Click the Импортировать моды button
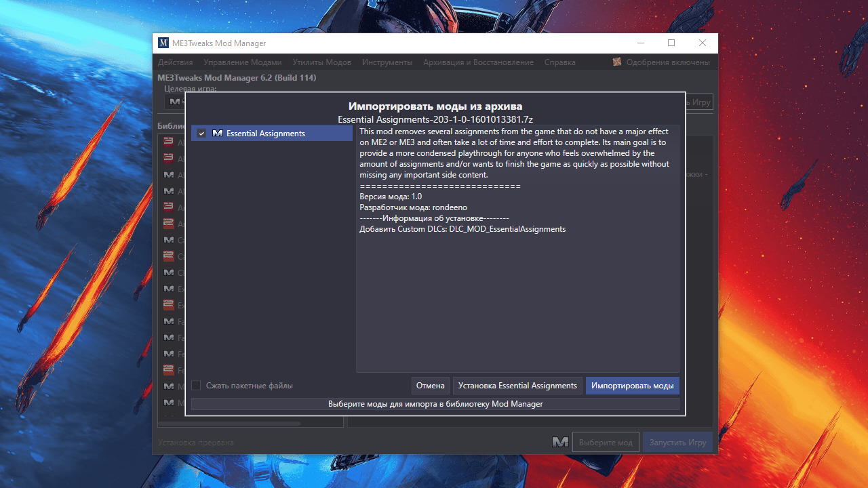 (633, 386)
